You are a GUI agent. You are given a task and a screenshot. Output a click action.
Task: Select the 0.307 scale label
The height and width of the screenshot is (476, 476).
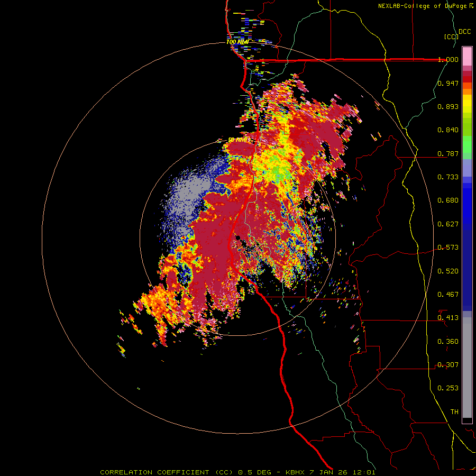pyautogui.click(x=448, y=365)
